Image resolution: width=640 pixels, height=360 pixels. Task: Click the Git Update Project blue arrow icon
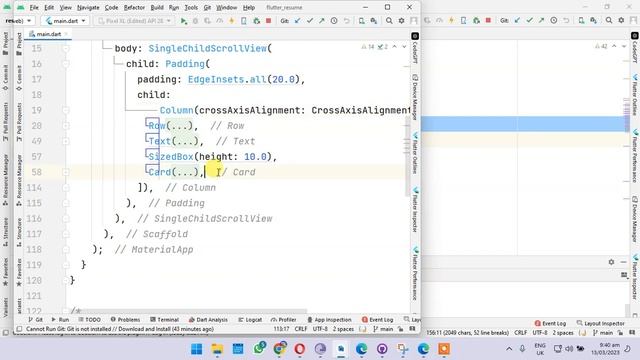pyautogui.click(x=297, y=21)
